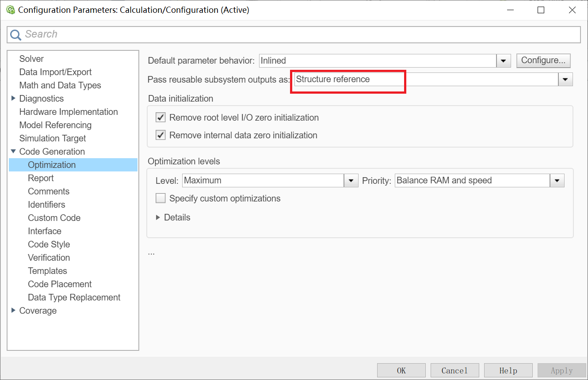The height and width of the screenshot is (380, 588).
Task: Enable Specify custom optimizations
Action: [160, 198]
